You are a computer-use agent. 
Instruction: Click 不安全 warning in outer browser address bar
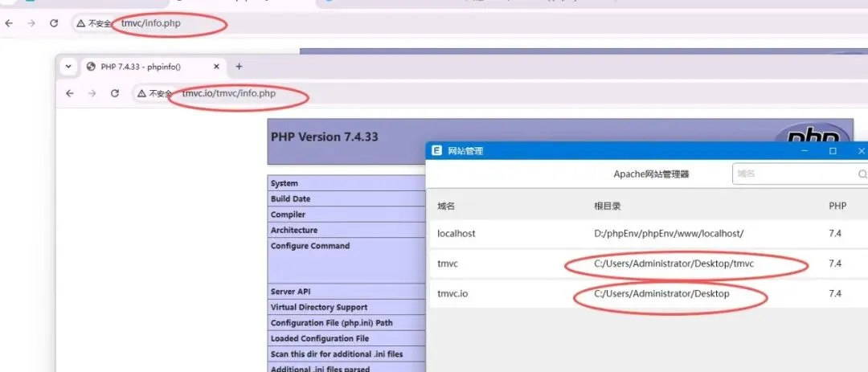point(93,24)
